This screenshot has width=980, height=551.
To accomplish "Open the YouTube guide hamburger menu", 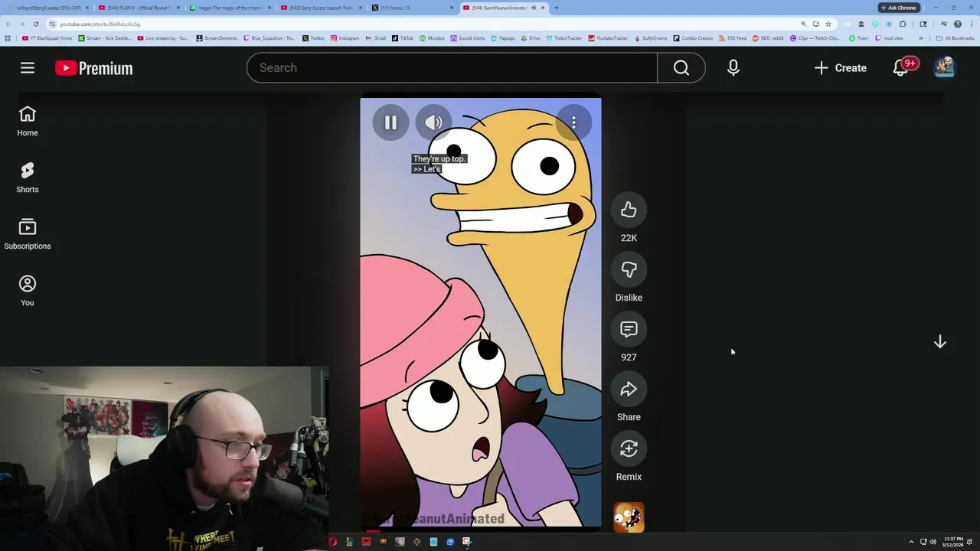I will 28,68.
